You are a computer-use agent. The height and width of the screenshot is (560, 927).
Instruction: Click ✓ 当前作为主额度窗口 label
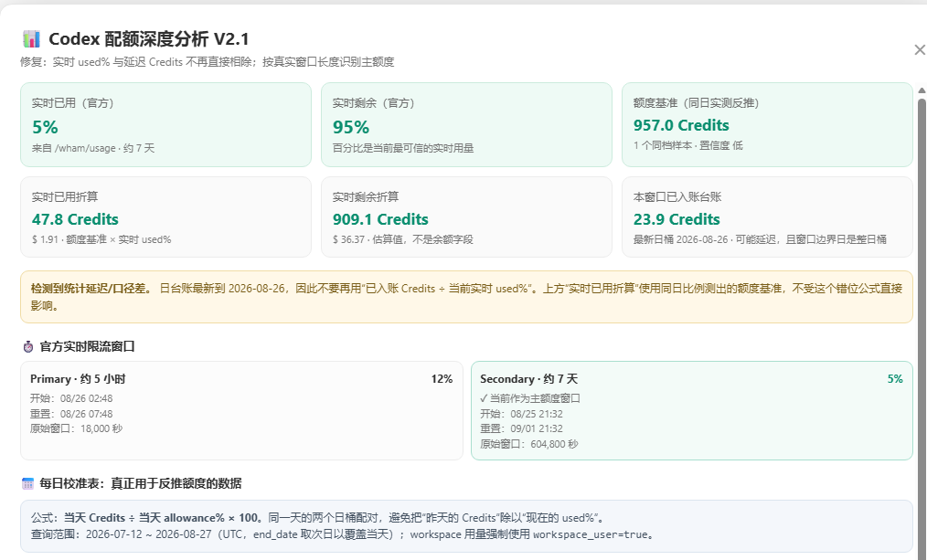tap(530, 398)
